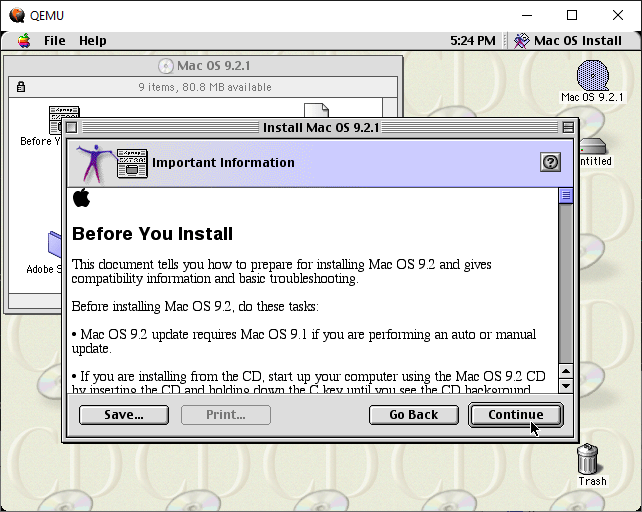
Task: Click the Continue button
Action: 516,415
